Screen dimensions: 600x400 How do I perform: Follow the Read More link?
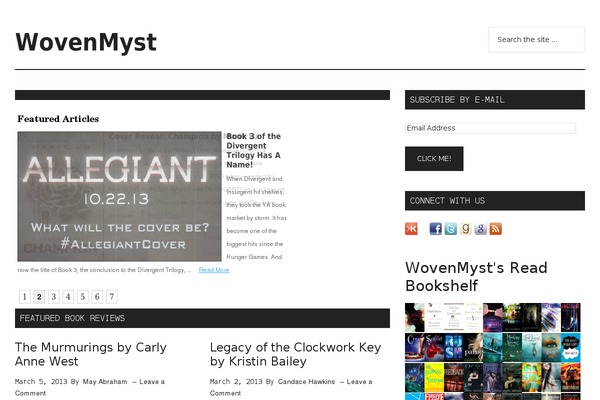(213, 270)
